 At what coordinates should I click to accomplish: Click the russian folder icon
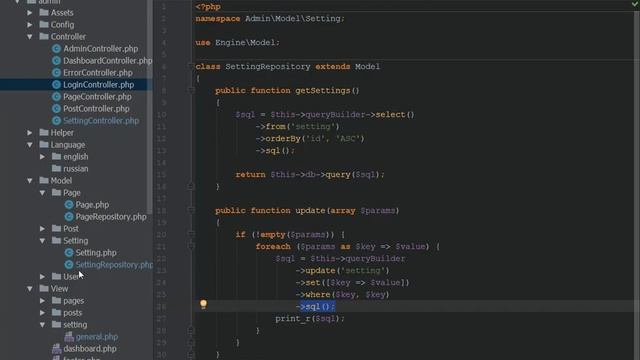(x=57, y=168)
